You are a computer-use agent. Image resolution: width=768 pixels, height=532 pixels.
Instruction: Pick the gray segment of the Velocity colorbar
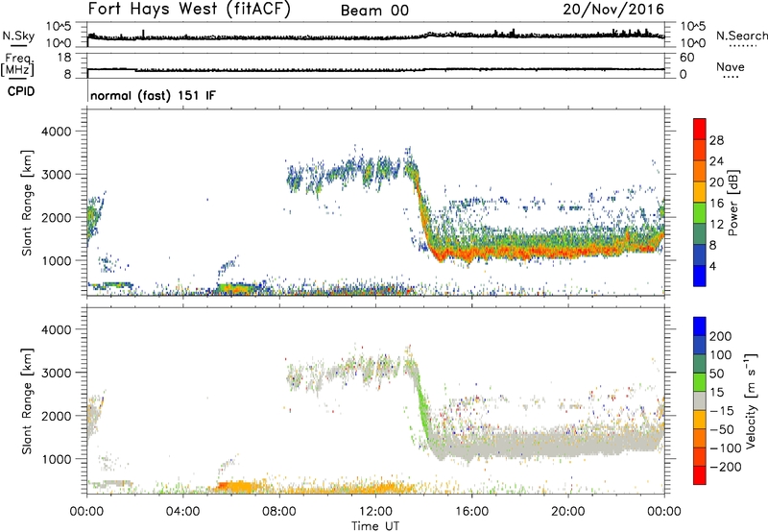point(700,400)
